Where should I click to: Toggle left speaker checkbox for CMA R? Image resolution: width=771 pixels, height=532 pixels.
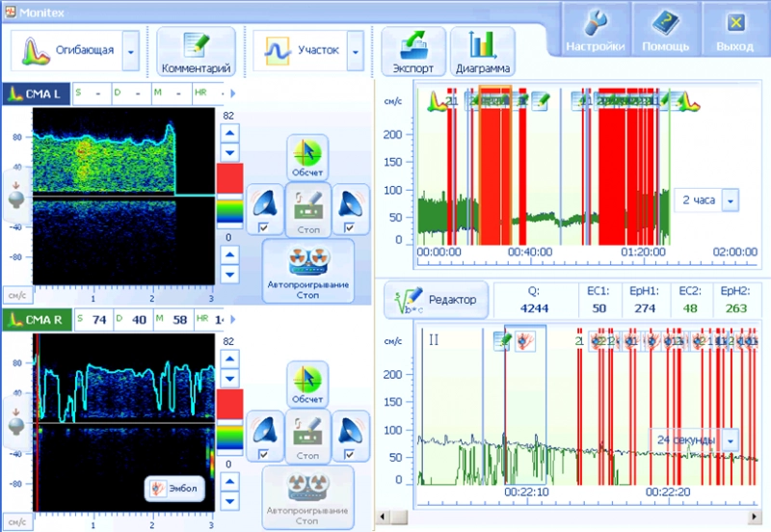click(263, 454)
